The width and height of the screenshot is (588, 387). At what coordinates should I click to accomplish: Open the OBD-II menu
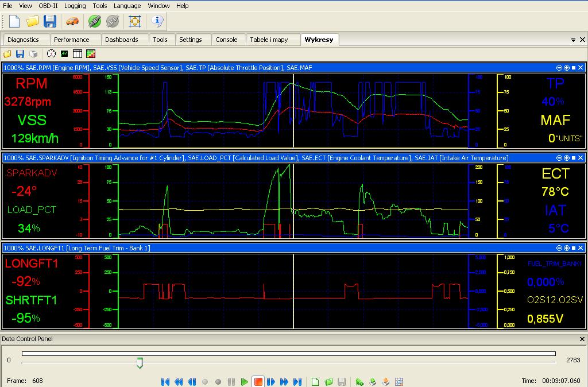48,6
